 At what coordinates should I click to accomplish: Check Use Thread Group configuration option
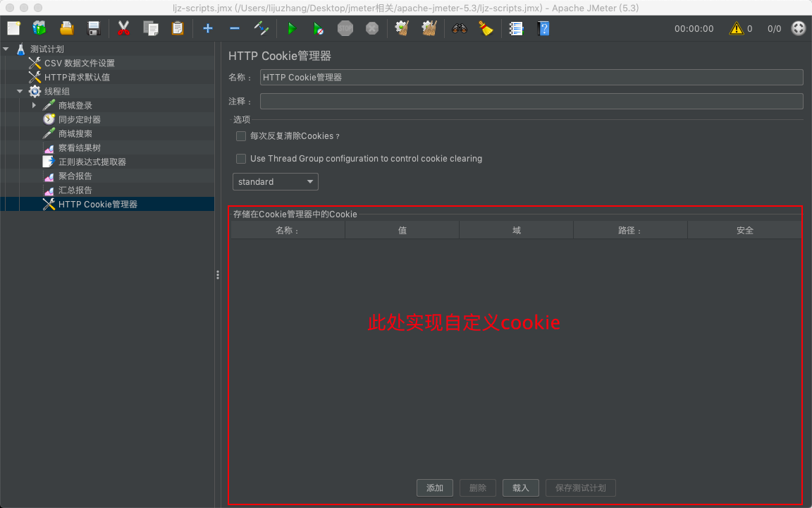point(241,159)
